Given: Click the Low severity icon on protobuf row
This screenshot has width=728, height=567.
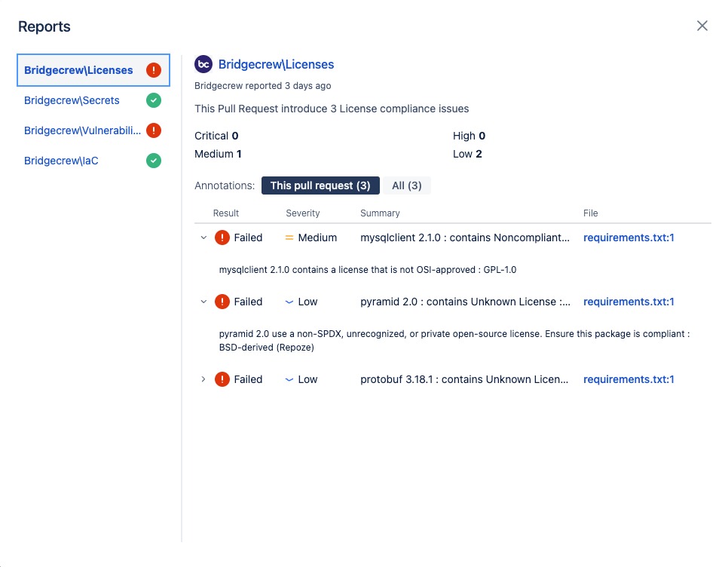Looking at the screenshot, I should (289, 379).
